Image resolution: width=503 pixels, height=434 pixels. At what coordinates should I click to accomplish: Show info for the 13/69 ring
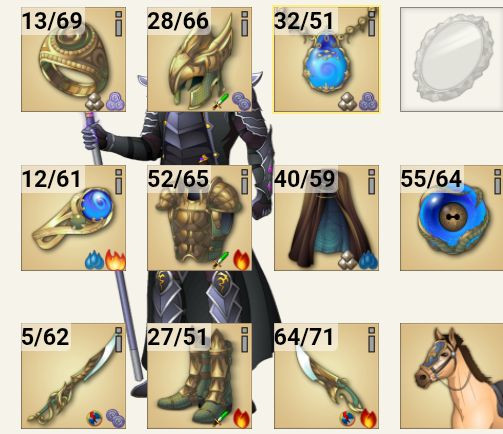click(118, 23)
